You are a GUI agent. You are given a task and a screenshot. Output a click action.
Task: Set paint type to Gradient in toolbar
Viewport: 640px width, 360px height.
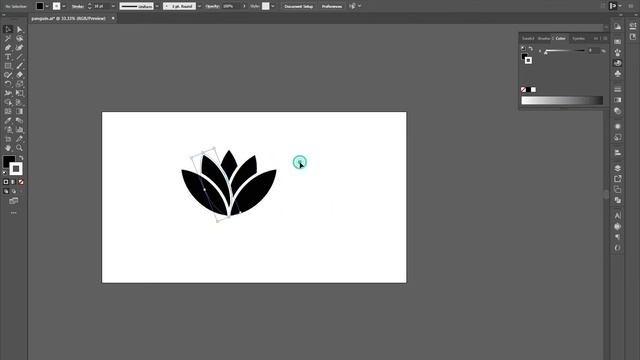tap(13, 182)
